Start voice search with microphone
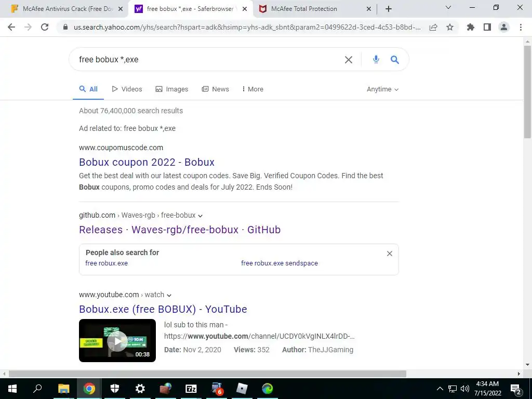 pos(376,59)
